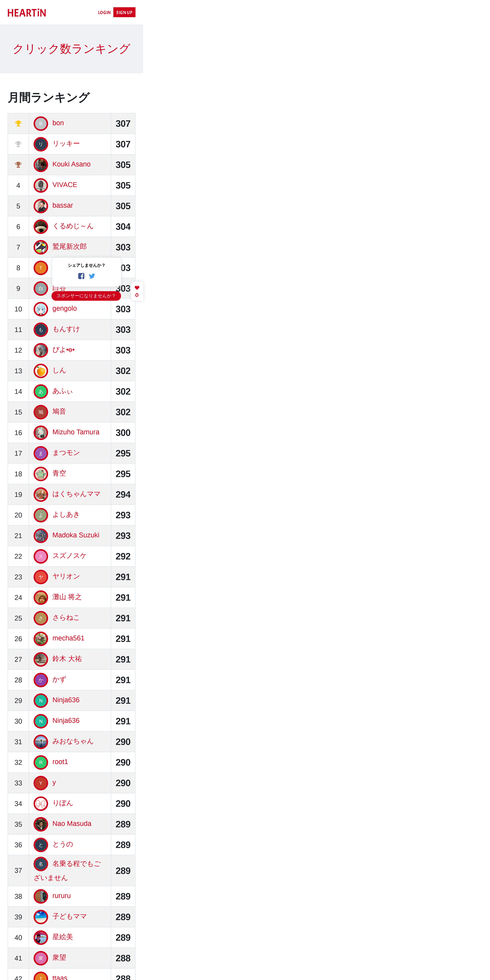The width and height of the screenshot is (490, 980).
Task: Click gengolo's avatar image
Action: [41, 309]
